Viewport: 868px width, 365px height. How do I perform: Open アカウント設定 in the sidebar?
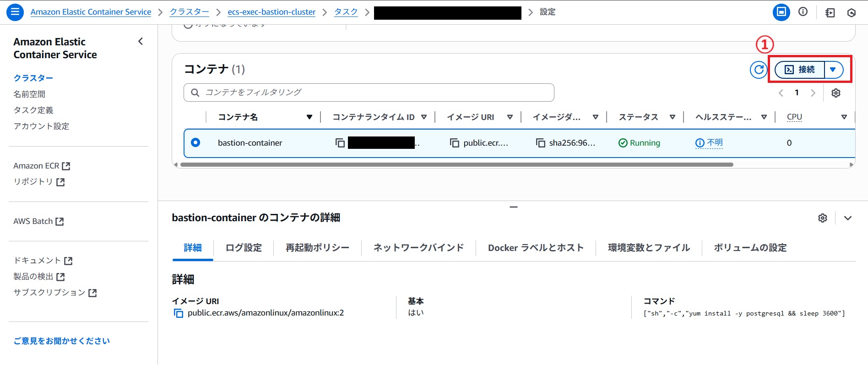41,126
